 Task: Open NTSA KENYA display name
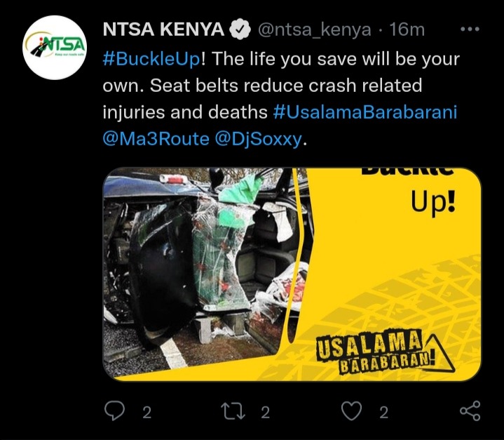[163, 29]
